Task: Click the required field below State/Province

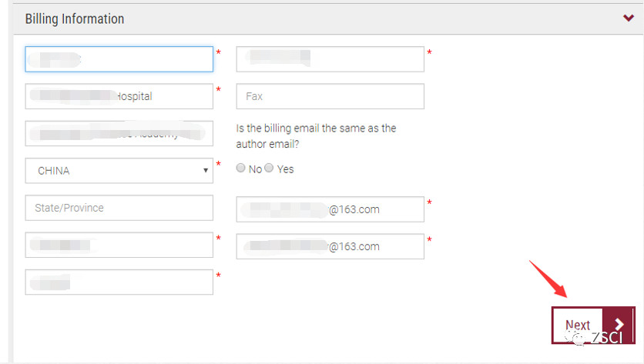Action: click(119, 245)
